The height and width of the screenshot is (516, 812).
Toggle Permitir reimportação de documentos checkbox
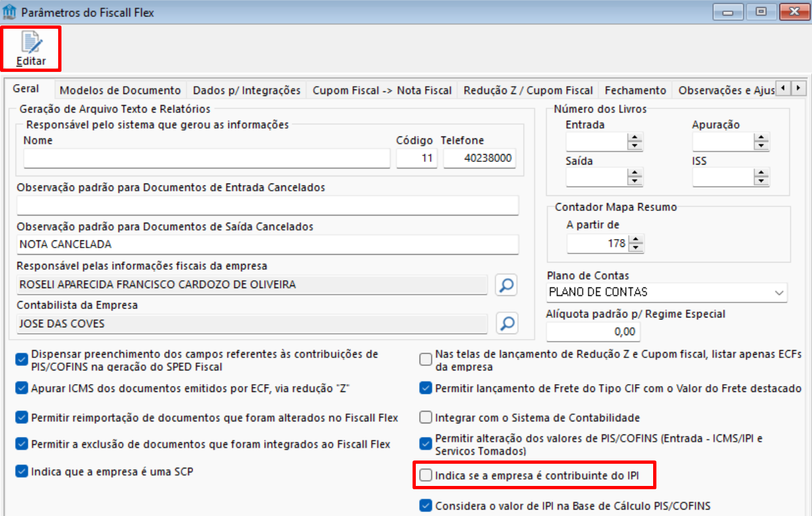[22, 417]
